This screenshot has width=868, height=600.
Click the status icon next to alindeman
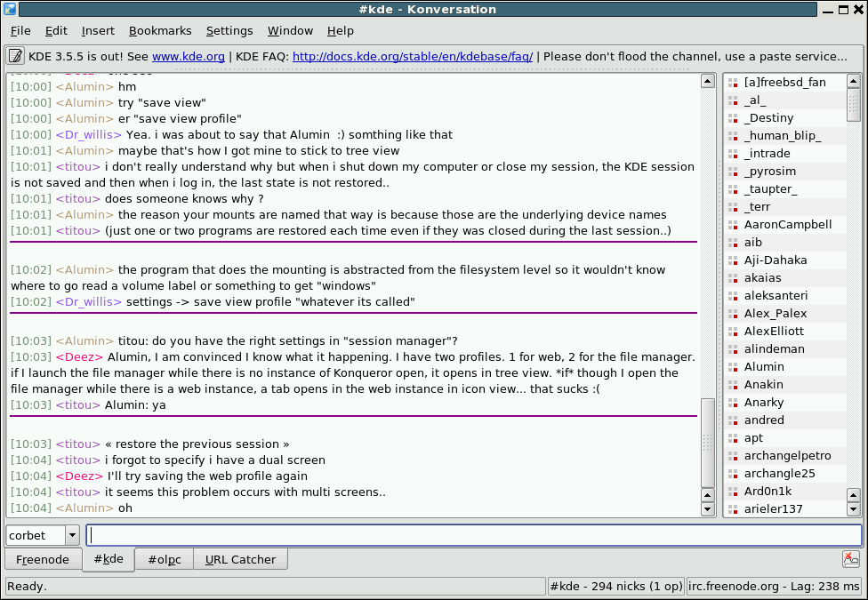733,348
